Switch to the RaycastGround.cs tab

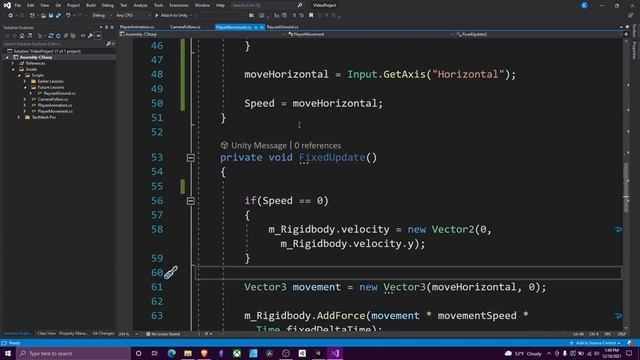pyautogui.click(x=283, y=27)
